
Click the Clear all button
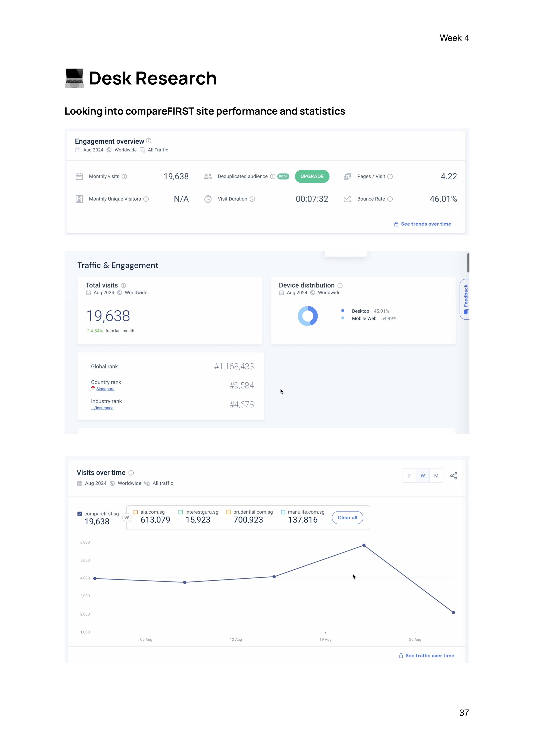click(x=348, y=518)
